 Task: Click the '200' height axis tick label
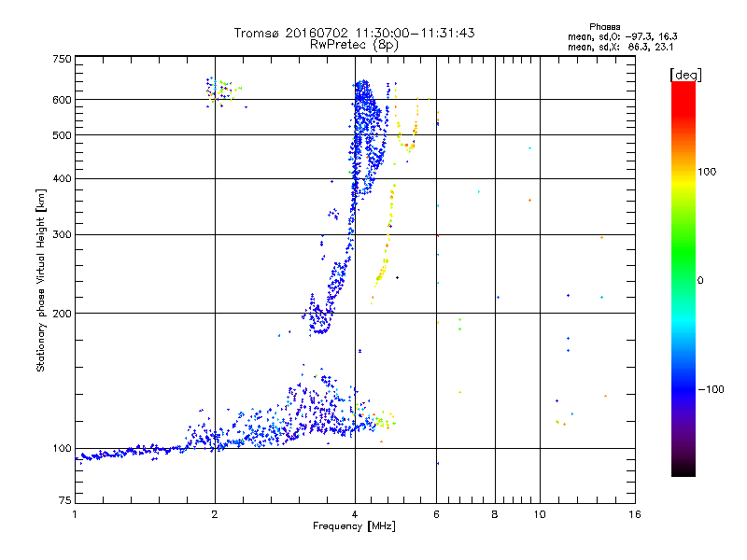[x=62, y=314]
